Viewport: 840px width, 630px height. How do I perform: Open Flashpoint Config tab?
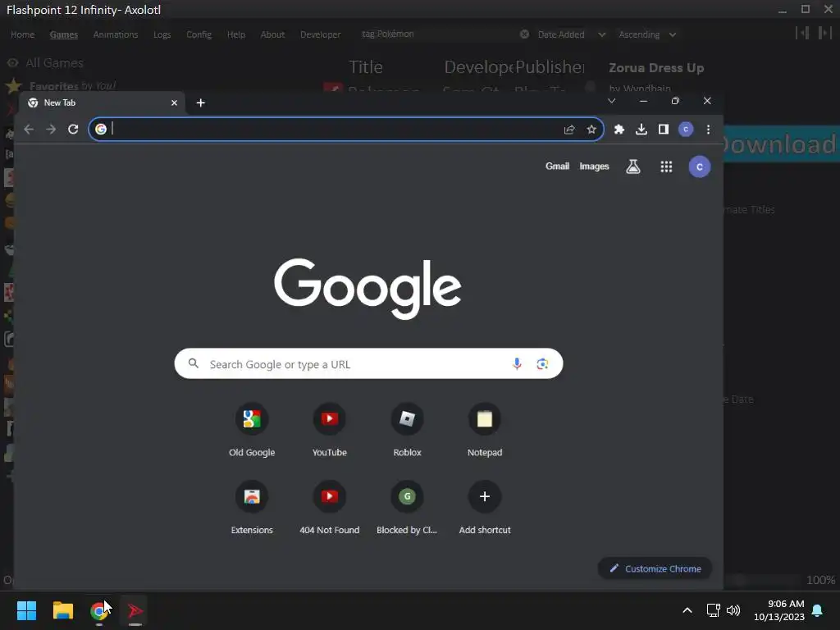click(x=199, y=34)
